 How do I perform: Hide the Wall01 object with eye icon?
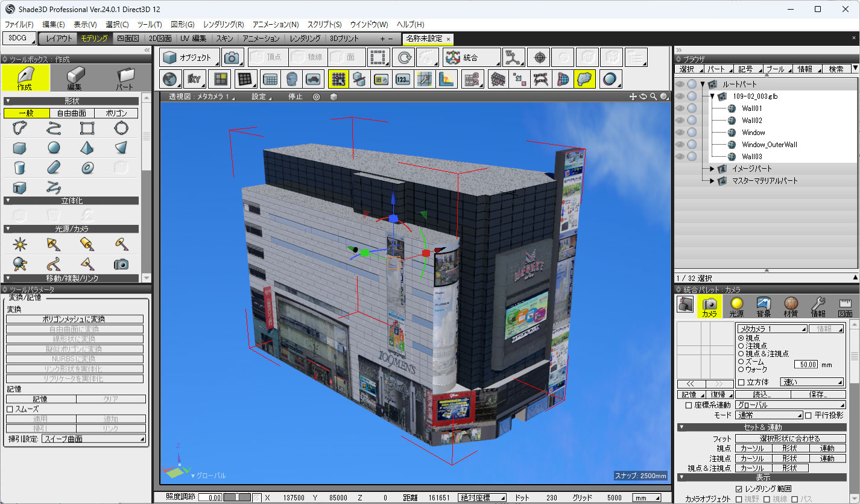(x=680, y=109)
